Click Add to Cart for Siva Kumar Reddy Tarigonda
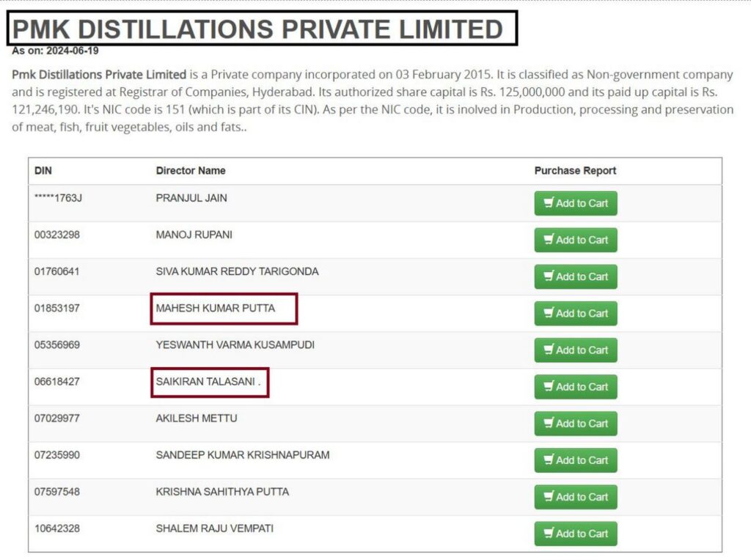The image size is (751, 560). pos(576,277)
